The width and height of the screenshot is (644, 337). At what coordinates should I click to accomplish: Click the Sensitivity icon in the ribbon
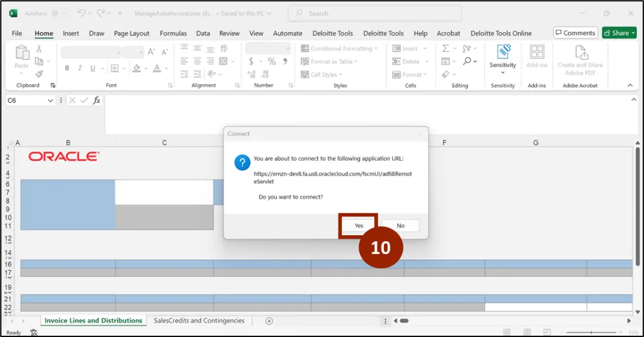coord(503,52)
